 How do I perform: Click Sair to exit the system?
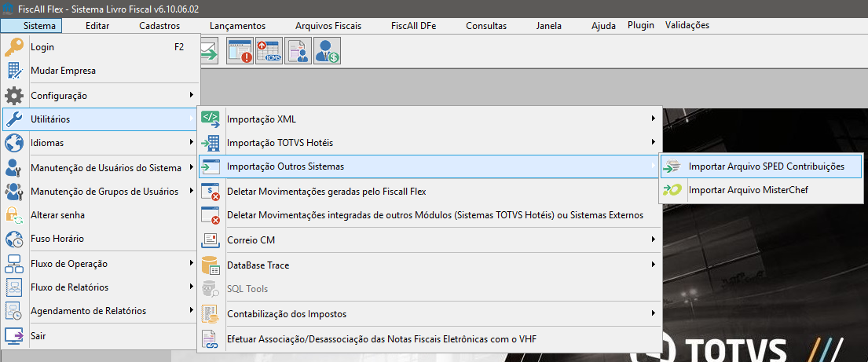point(101,335)
